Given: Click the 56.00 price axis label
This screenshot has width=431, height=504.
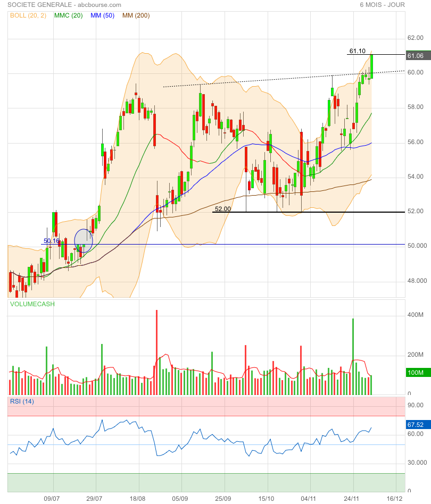Looking at the screenshot, I should 415,142.
